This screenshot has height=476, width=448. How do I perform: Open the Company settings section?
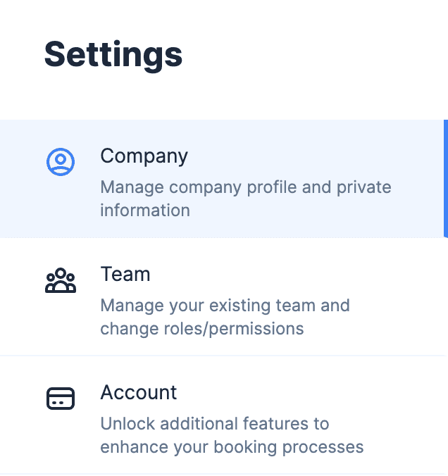(x=224, y=179)
